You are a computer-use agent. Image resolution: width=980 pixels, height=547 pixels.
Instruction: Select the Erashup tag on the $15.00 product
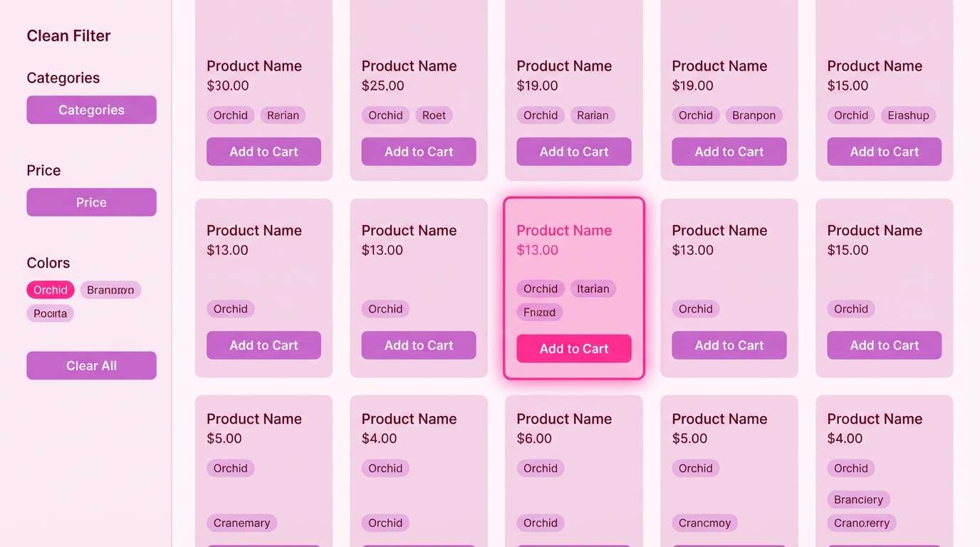point(908,115)
